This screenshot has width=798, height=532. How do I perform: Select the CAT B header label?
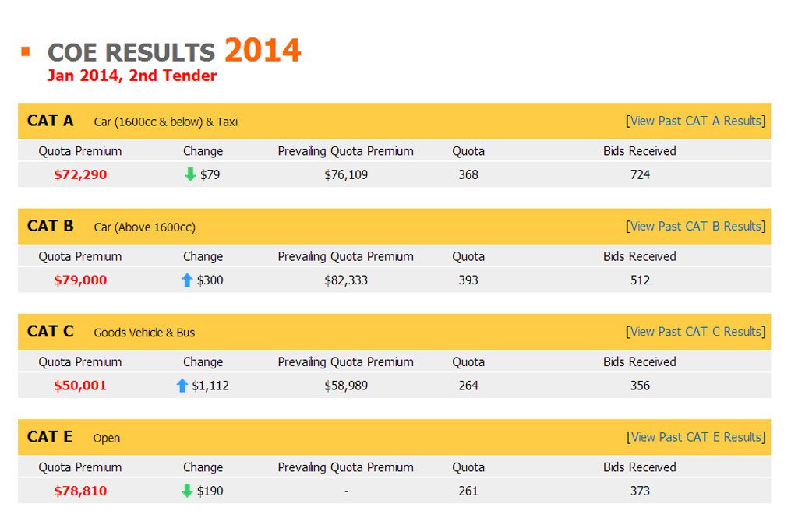pos(51,226)
